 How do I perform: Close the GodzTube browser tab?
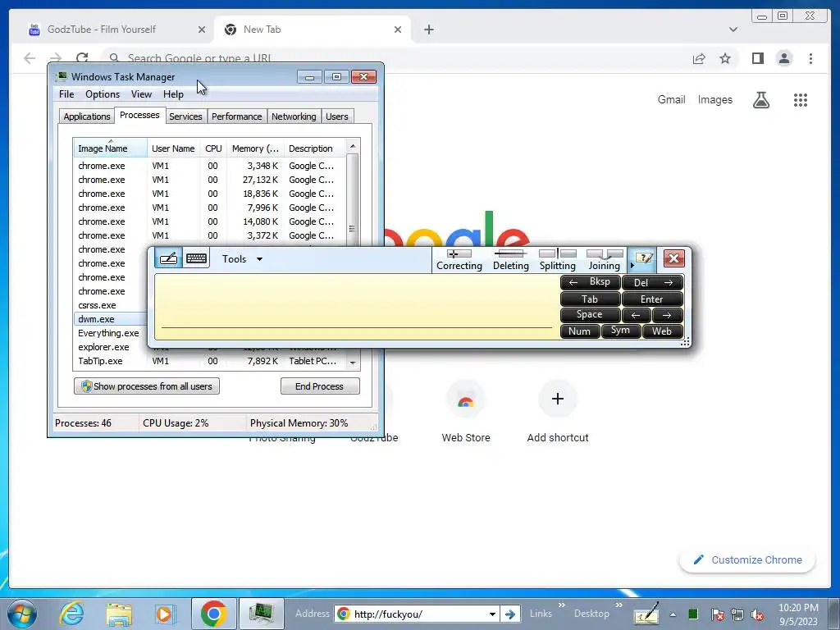pyautogui.click(x=202, y=30)
